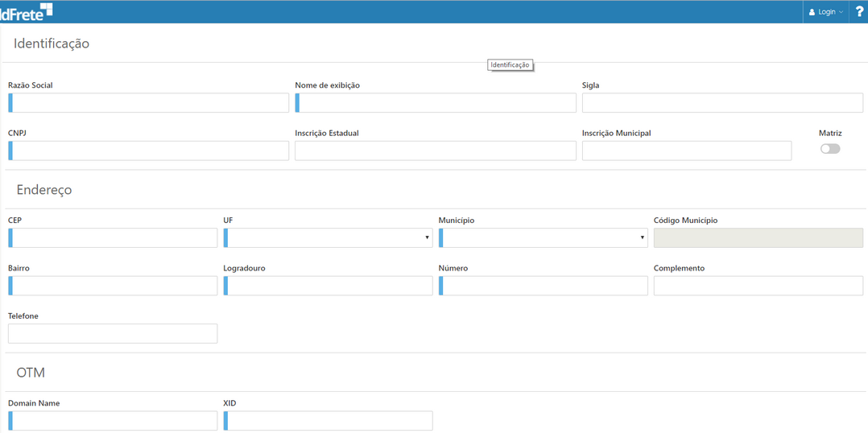The height and width of the screenshot is (433, 868).
Task: Open the UF dropdown
Action: click(329, 237)
